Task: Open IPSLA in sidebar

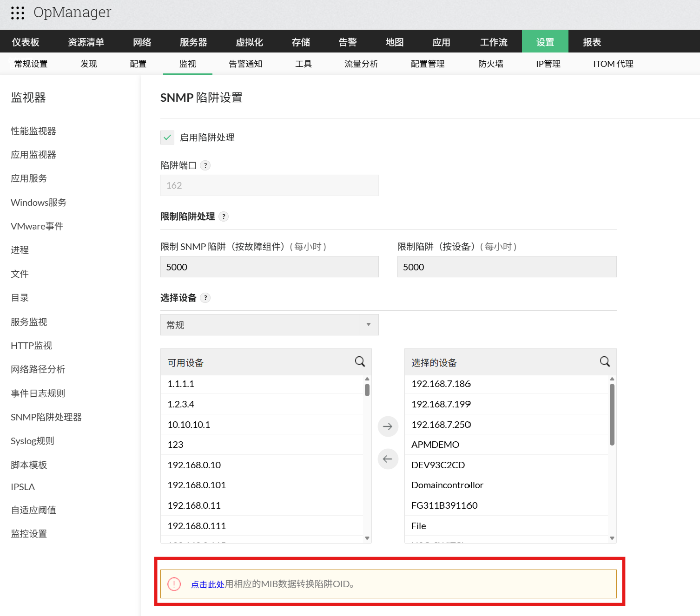Action: tap(23, 487)
